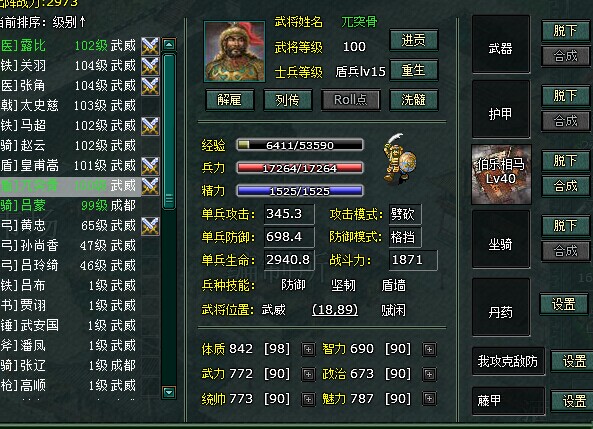Click 设置 next to 丹药 slot
Viewport: 593px width, 429px height.
(564, 304)
